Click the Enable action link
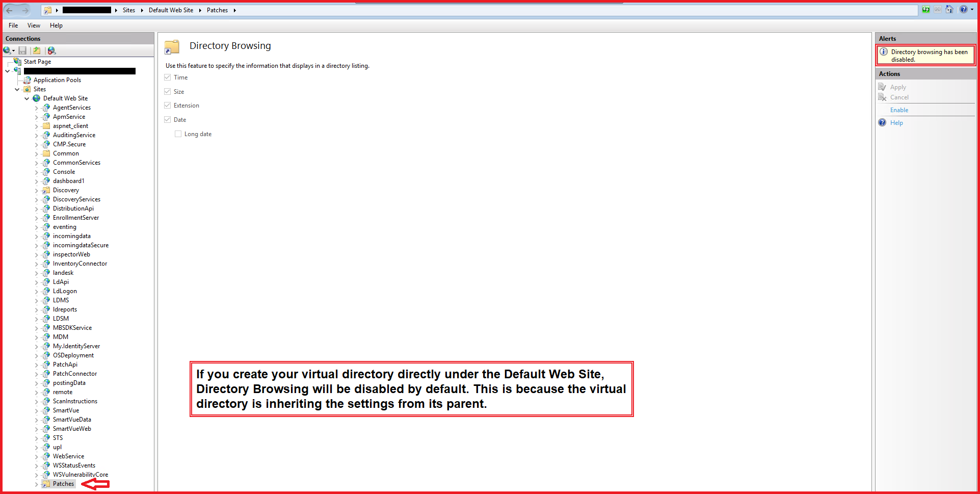The height and width of the screenshot is (494, 980). [x=899, y=110]
